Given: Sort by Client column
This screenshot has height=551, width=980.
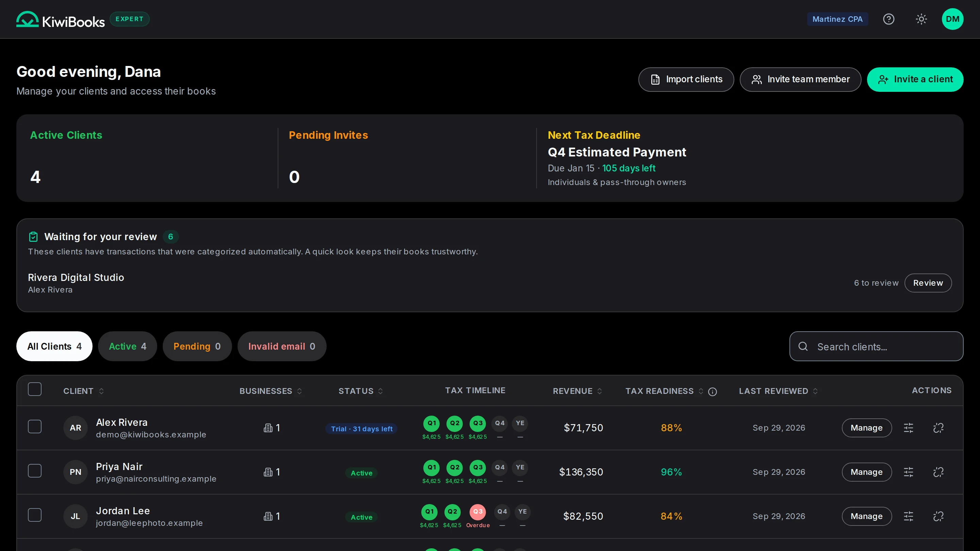Looking at the screenshot, I should [x=84, y=391].
